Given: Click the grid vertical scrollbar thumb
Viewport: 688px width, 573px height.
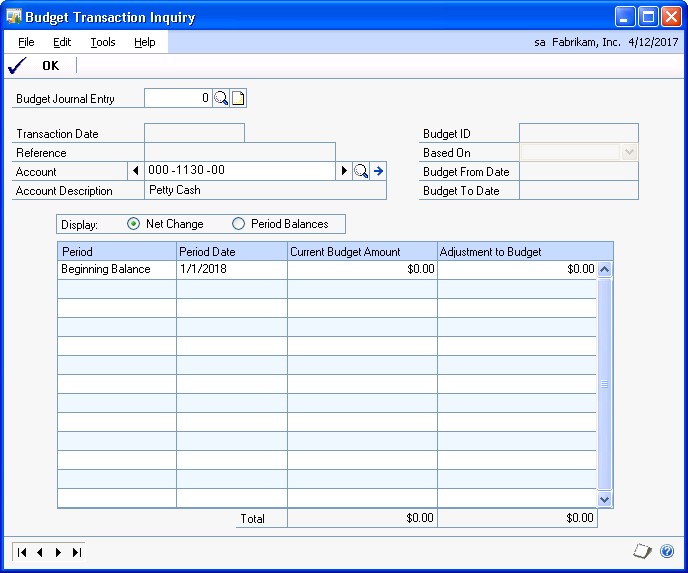Looking at the screenshot, I should [605, 384].
